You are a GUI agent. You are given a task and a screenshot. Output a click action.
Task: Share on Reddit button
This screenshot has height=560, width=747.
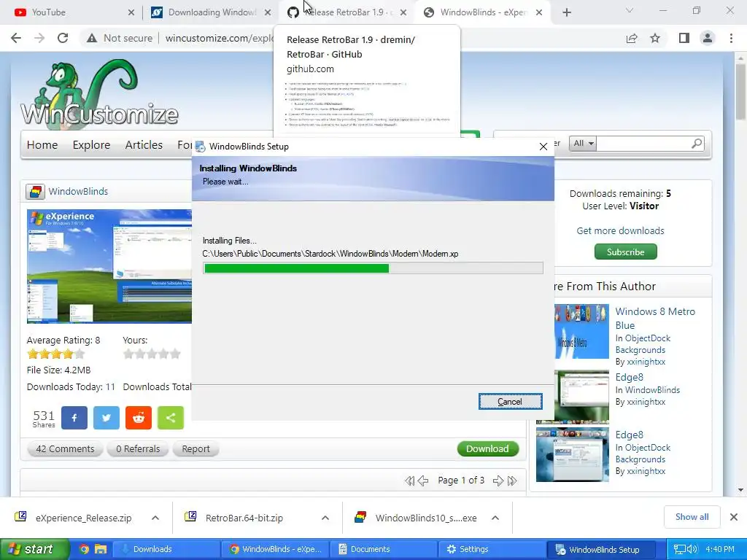[x=139, y=418]
